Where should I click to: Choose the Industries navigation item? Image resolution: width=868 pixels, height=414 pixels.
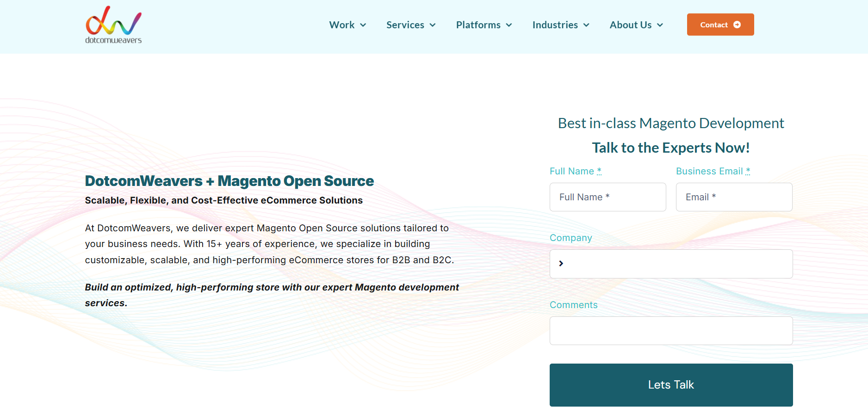click(555, 25)
